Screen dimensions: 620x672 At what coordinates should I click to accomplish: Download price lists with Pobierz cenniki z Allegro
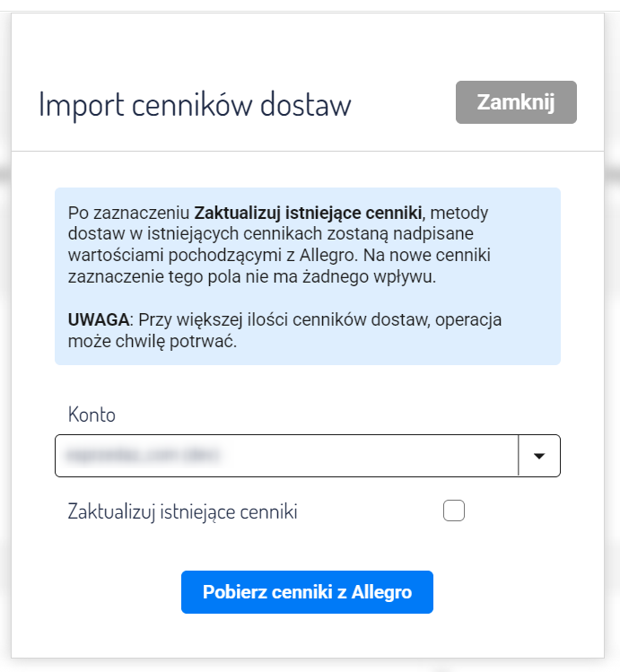pos(307,592)
